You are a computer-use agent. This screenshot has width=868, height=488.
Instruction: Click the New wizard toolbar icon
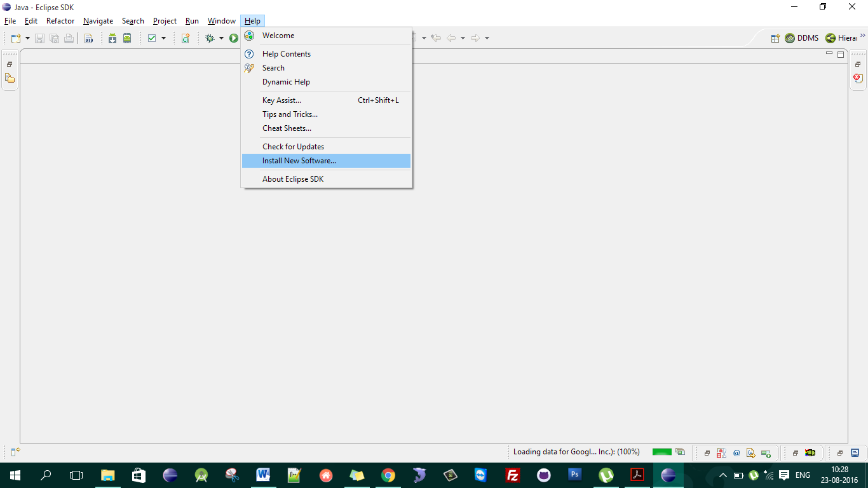pyautogui.click(x=16, y=38)
